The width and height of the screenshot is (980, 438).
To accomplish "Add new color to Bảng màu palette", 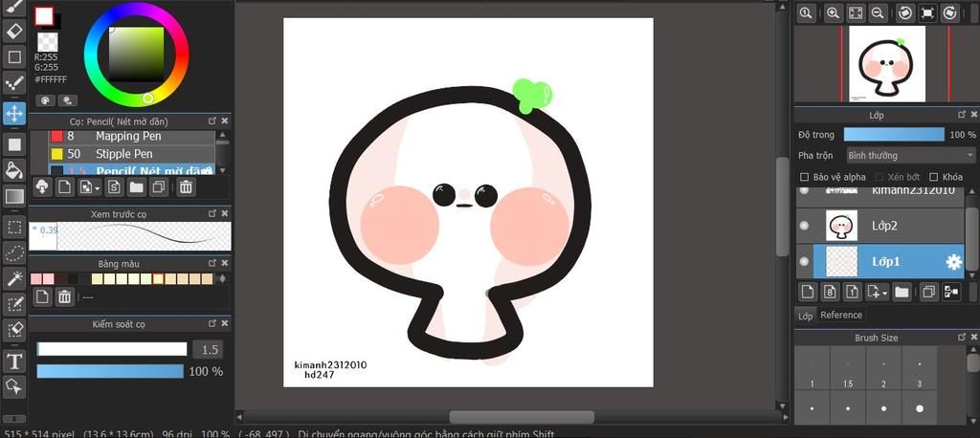I will click(42, 296).
